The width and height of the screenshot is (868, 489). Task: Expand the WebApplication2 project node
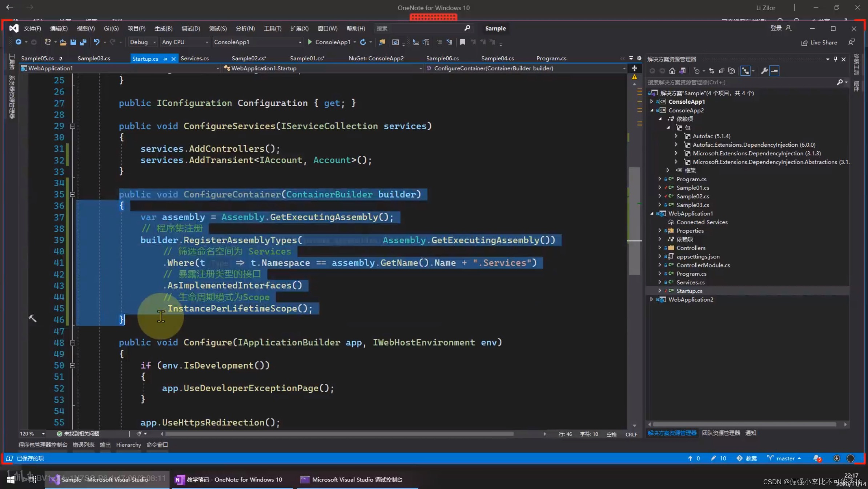[x=651, y=299]
